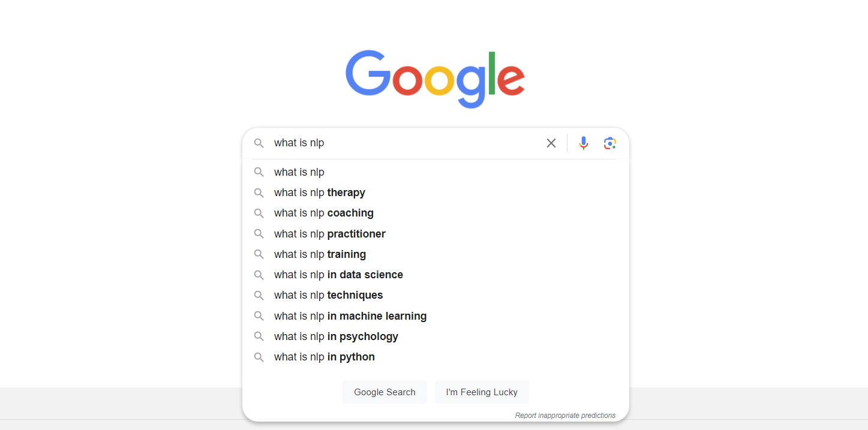Click the microphone voice search icon
Image resolution: width=868 pixels, height=430 pixels.
(x=583, y=143)
